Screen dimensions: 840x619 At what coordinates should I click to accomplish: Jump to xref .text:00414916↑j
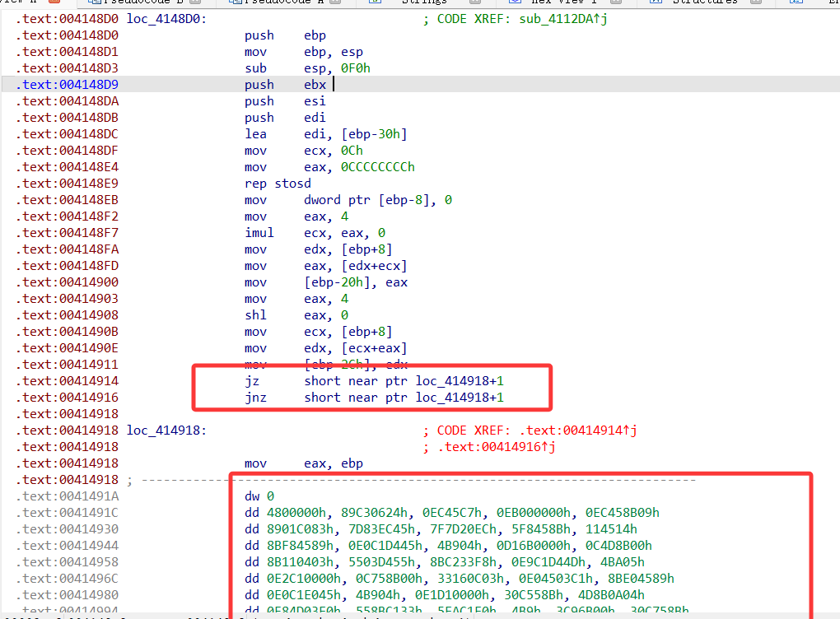point(497,447)
